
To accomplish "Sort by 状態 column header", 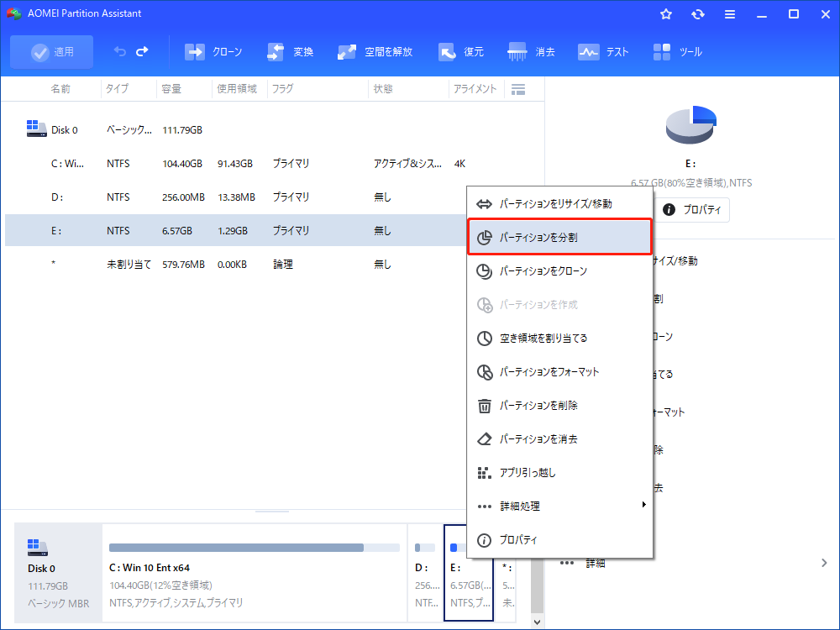I will 383,89.
